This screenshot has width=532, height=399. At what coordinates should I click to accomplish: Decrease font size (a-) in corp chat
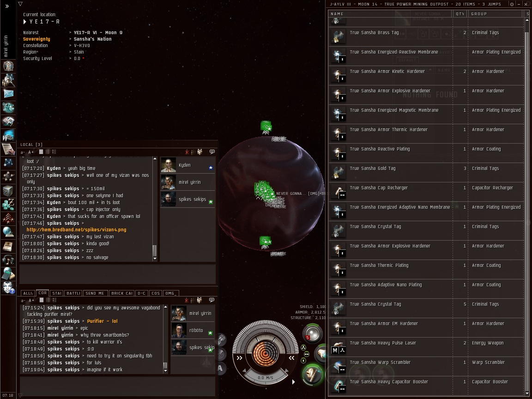tap(23, 300)
